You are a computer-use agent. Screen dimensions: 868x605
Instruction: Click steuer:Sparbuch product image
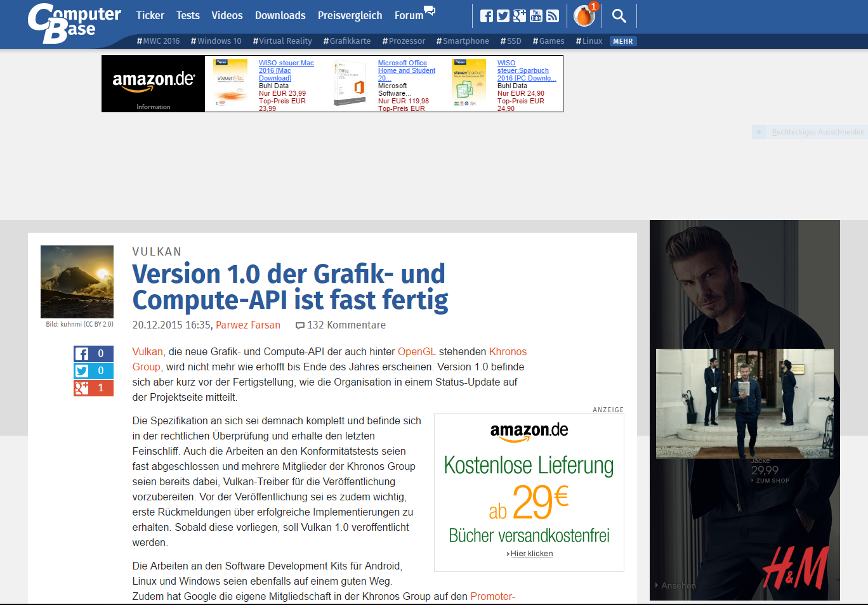[x=469, y=83]
